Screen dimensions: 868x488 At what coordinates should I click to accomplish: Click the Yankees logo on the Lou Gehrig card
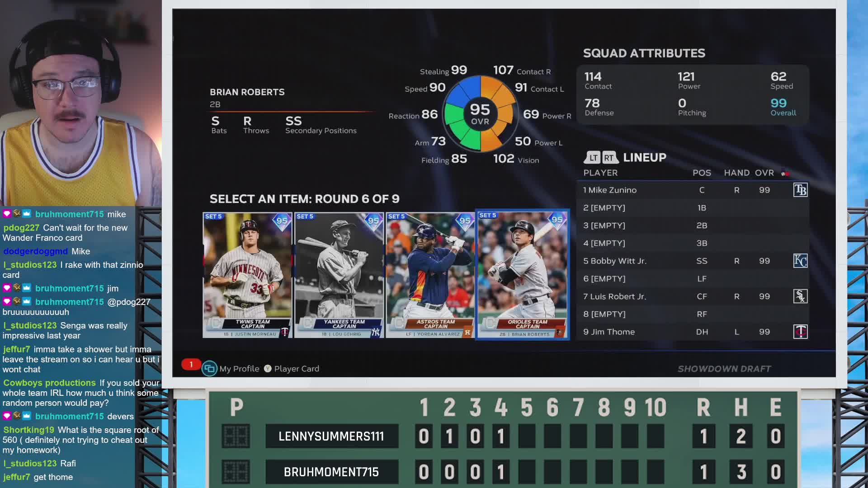[x=376, y=332]
